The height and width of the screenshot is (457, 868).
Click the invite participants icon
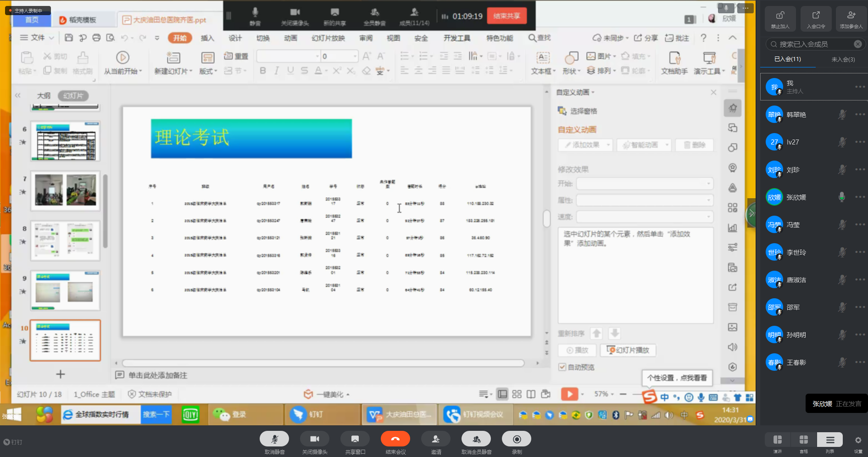(x=435, y=439)
